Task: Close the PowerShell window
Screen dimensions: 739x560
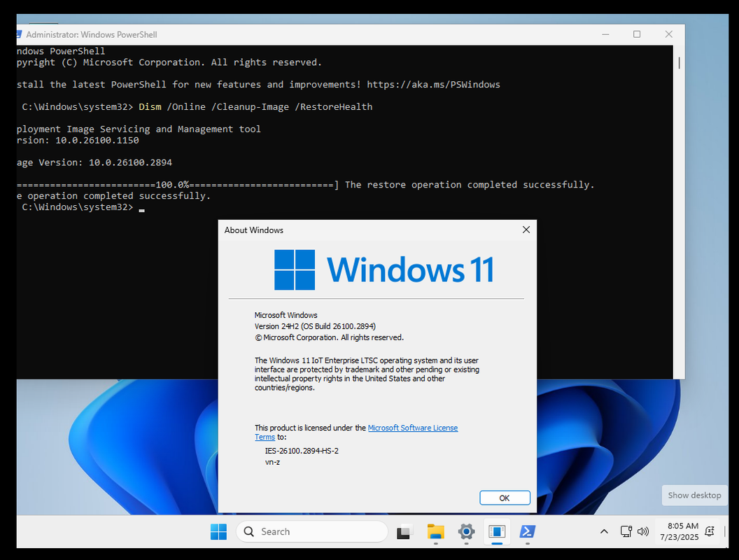Action: [x=669, y=34]
